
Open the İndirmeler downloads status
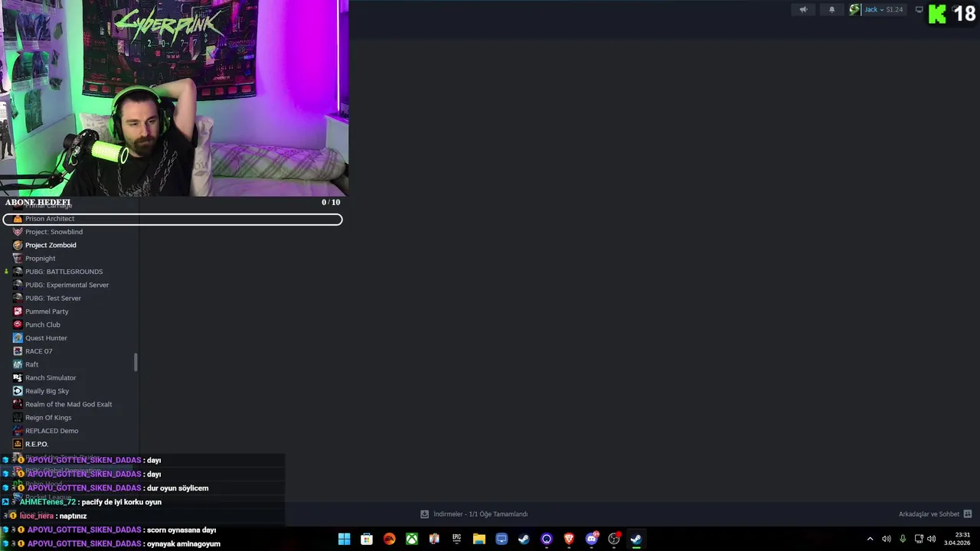point(474,514)
